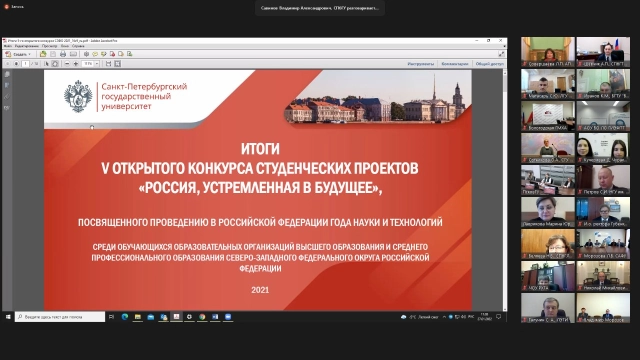Open the zoom level dropdown arrow
This screenshot has width=640, height=360.
97,64
